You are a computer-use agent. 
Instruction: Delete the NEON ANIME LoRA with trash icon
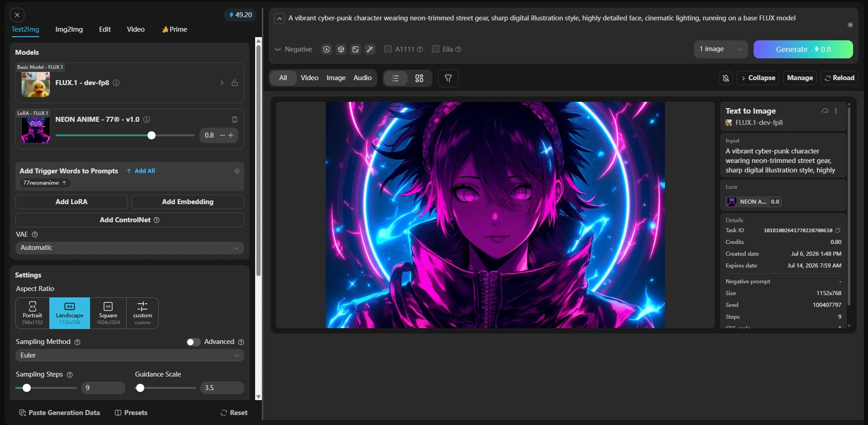tap(235, 119)
